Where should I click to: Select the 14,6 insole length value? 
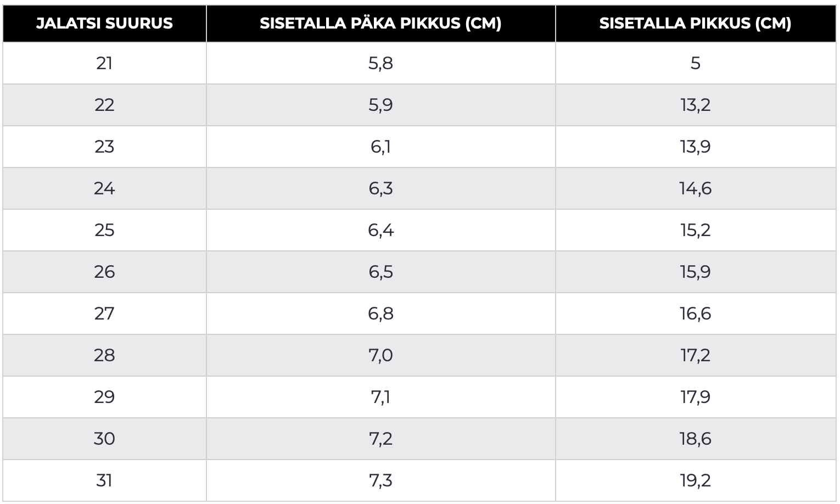pyautogui.click(x=695, y=189)
